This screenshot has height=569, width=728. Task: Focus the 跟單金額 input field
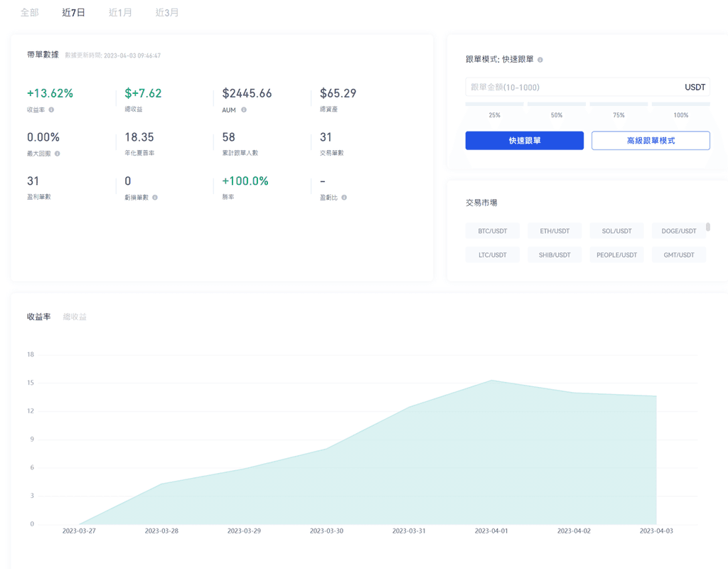tap(572, 87)
